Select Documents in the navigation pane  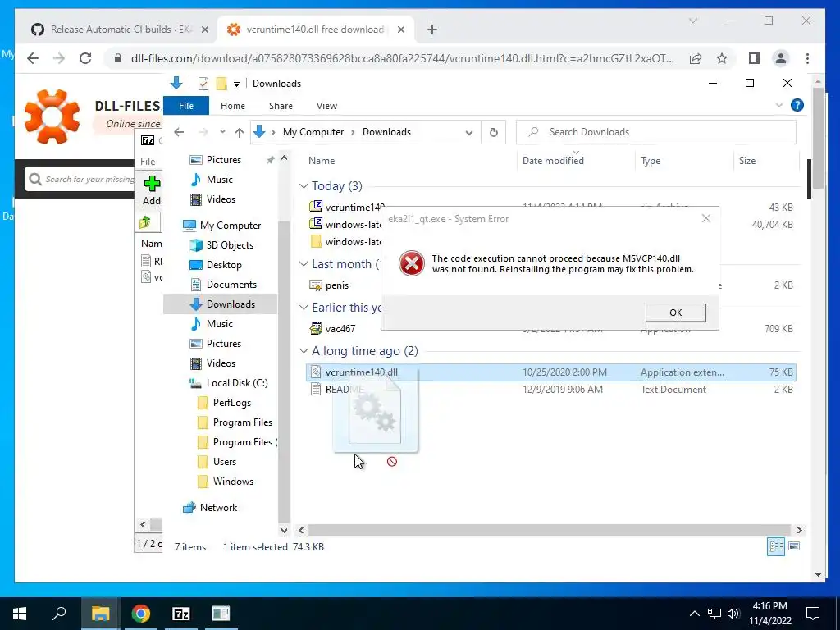pyautogui.click(x=231, y=285)
